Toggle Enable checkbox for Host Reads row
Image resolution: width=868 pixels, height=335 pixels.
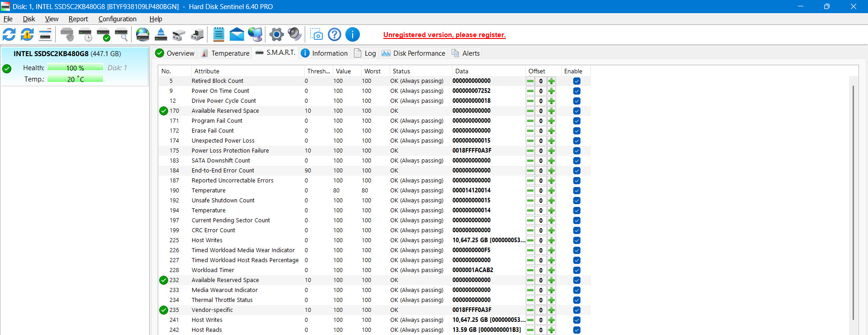[x=576, y=330]
